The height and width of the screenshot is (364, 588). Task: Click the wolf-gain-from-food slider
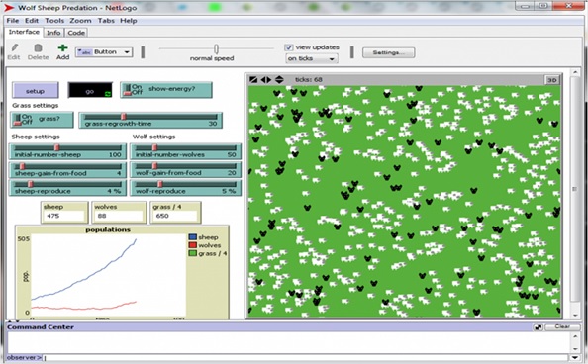click(186, 170)
